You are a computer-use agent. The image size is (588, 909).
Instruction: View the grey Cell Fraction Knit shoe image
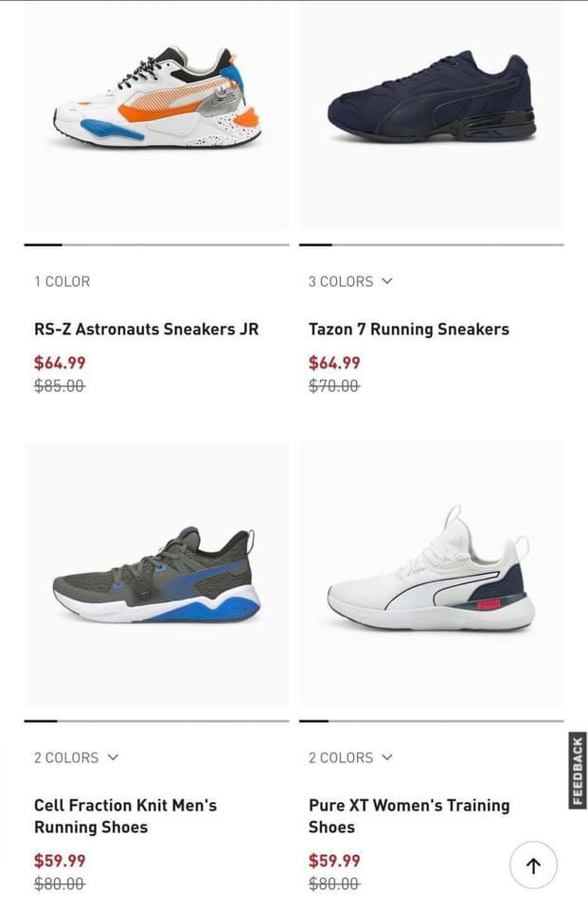(x=156, y=575)
